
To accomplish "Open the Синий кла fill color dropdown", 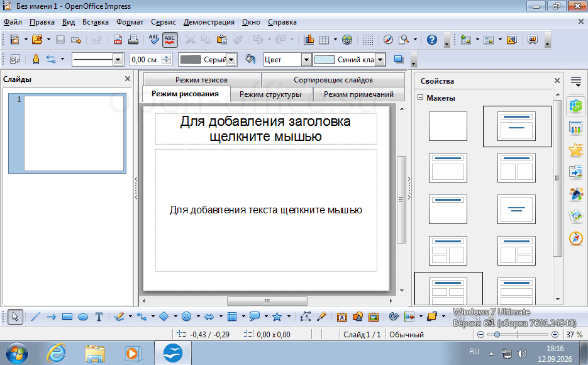I will [x=380, y=59].
